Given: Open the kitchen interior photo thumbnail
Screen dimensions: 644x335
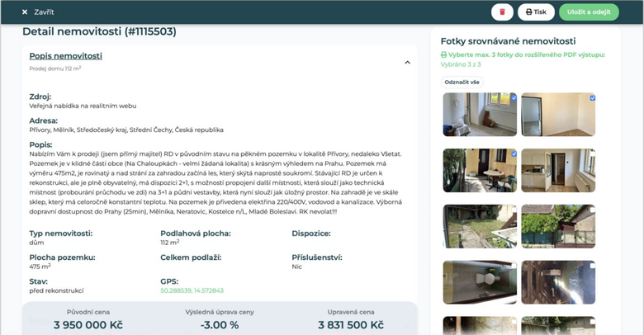Looking at the screenshot, I should 558,170.
